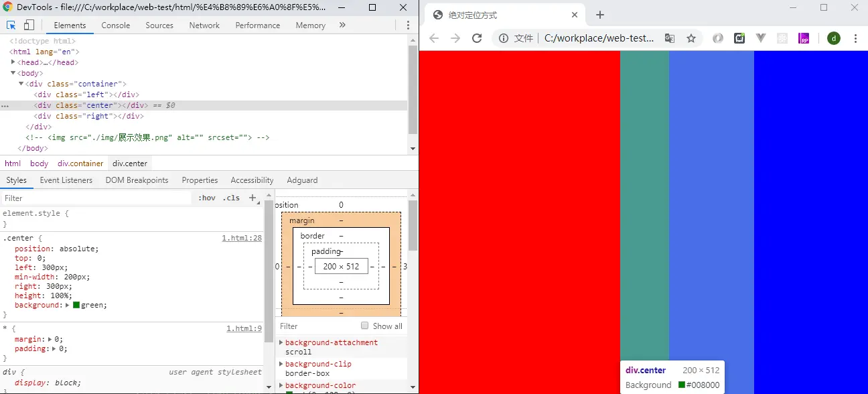Open the Vue devtools extension icon
868x394 pixels.
761,38
